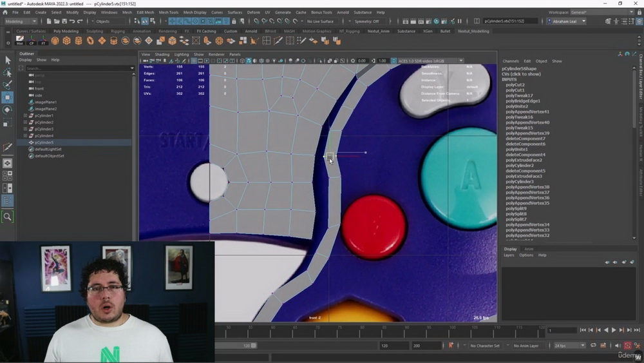Click the lock selection padlock icon
This screenshot has width=644, height=363.
[234, 21]
